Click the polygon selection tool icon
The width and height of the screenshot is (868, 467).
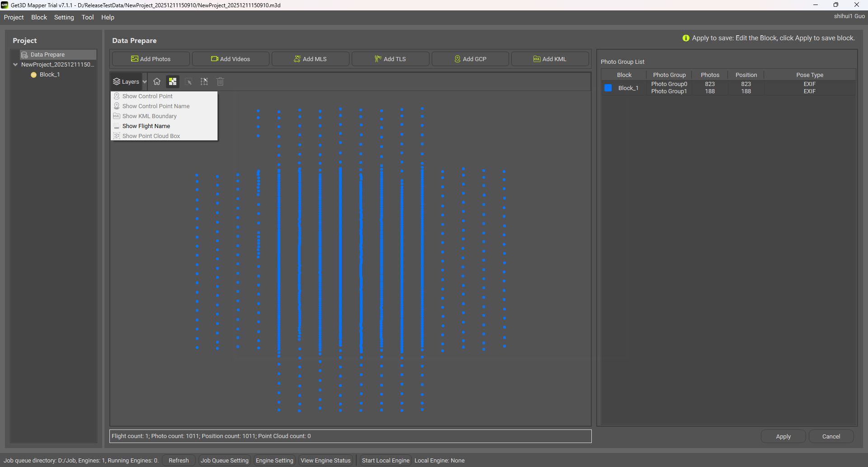(x=204, y=81)
